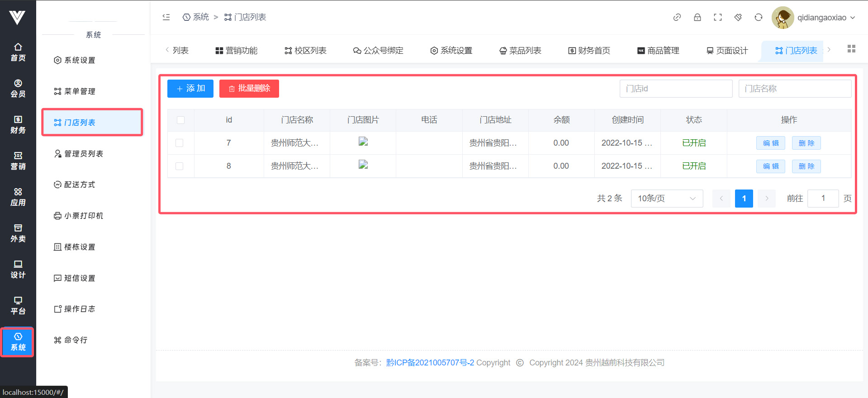
Task: Open the 10条/页 page size dropdown
Action: tap(666, 199)
